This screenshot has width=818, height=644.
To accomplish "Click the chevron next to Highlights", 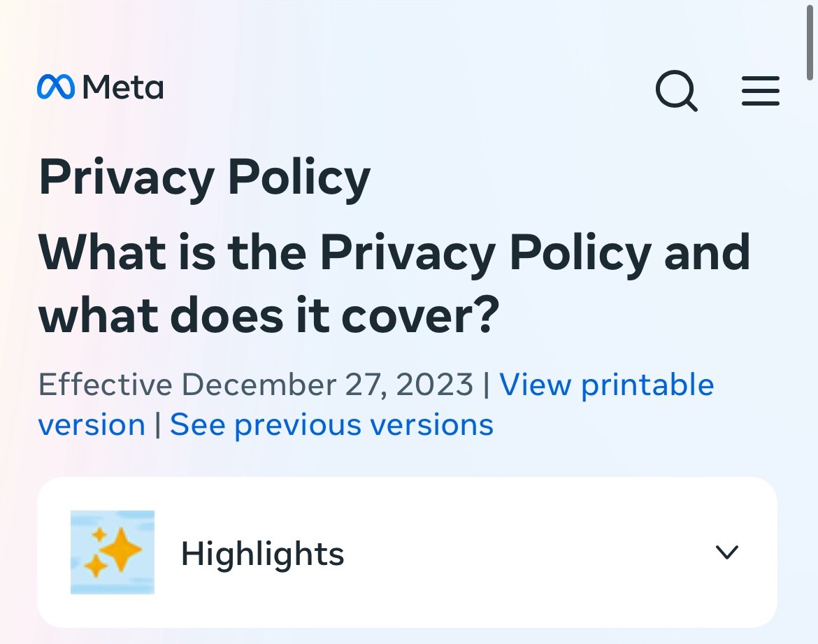I will [727, 552].
